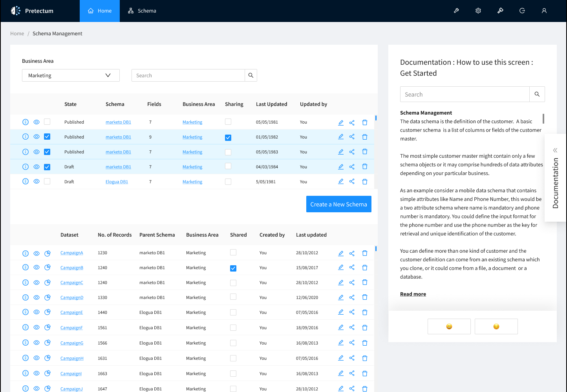Click the wrench icon in top navigation bar
The width and height of the screenshot is (567, 392).
(x=456, y=11)
